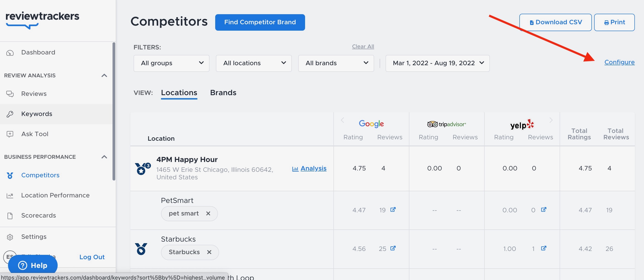This screenshot has height=280, width=644.
Task: Click the Find Competitor Brand button
Action: 260,22
